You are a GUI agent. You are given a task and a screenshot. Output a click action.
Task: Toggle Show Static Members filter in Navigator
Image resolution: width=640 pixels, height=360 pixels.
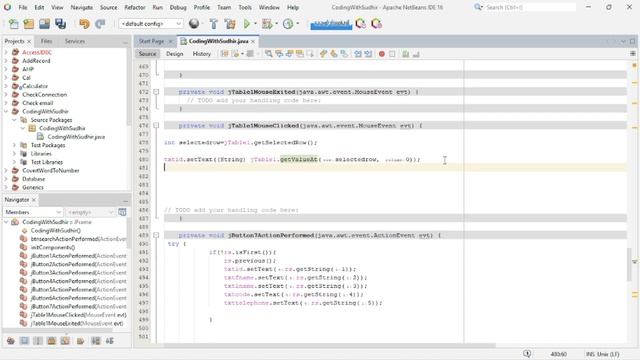38,340
